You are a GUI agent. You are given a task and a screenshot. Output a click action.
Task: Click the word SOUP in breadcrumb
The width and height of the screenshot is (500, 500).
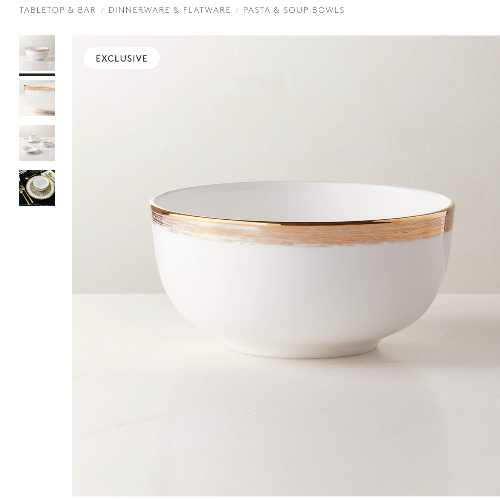coord(296,10)
